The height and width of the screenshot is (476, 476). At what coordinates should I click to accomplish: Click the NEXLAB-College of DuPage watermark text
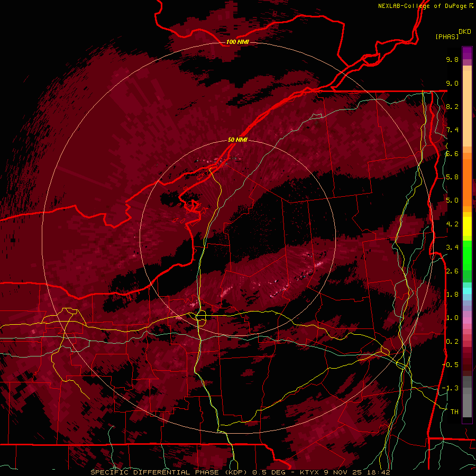click(x=423, y=6)
